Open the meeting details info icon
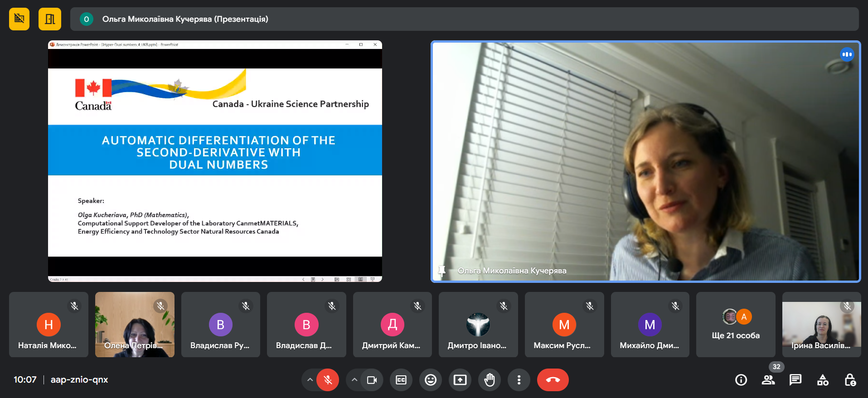Image resolution: width=868 pixels, height=398 pixels. tap(741, 380)
